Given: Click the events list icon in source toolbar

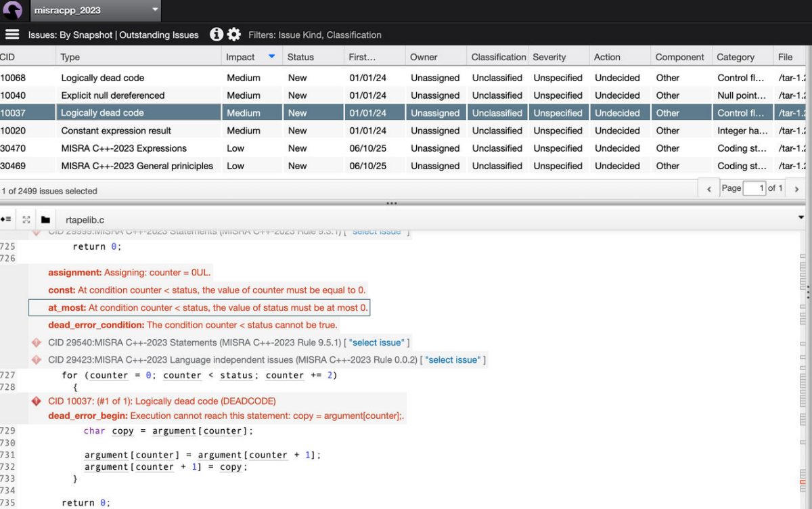Looking at the screenshot, I should [x=6, y=219].
